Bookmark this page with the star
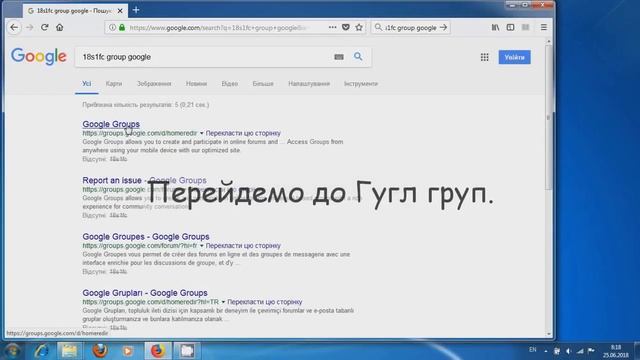This screenshot has height=360, width=640. [x=359, y=27]
